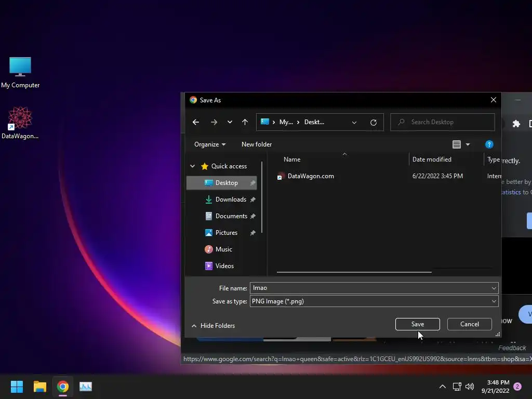Collapse the Quick access tree
Screen dimensions: 532x399
pos(193,166)
